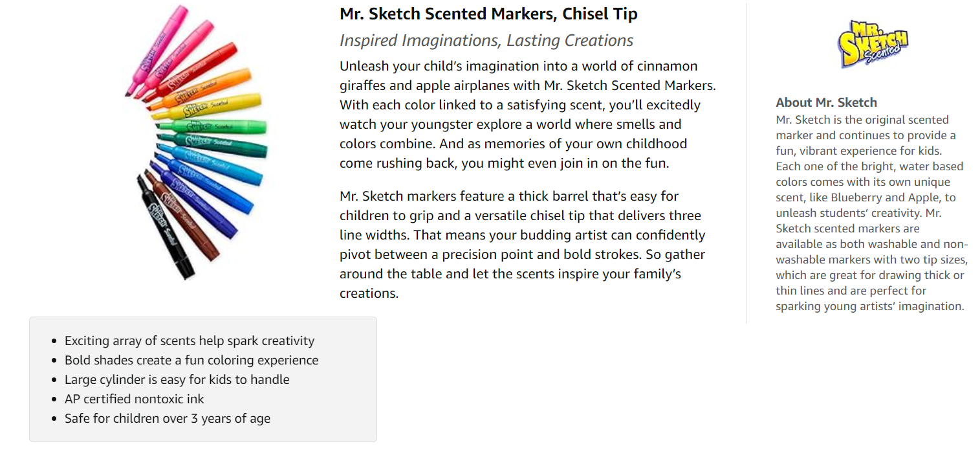The image size is (980, 459).
Task: Click the "About Mr. Sketch" heading
Action: [x=826, y=102]
